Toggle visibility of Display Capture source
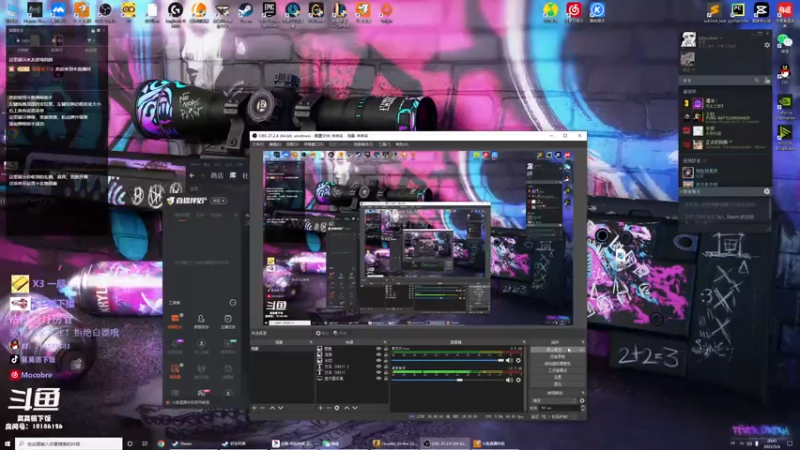The image size is (800, 450). pyautogui.click(x=379, y=379)
